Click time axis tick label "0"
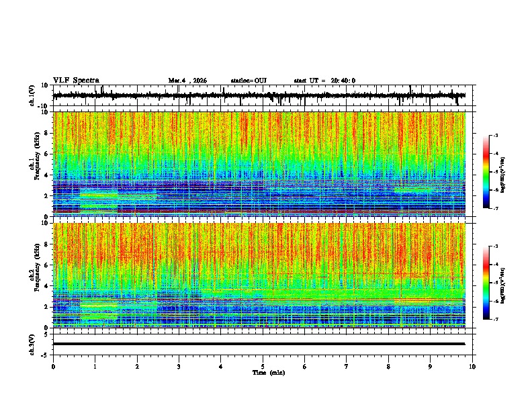This screenshot has width=532, height=411. click(53, 367)
